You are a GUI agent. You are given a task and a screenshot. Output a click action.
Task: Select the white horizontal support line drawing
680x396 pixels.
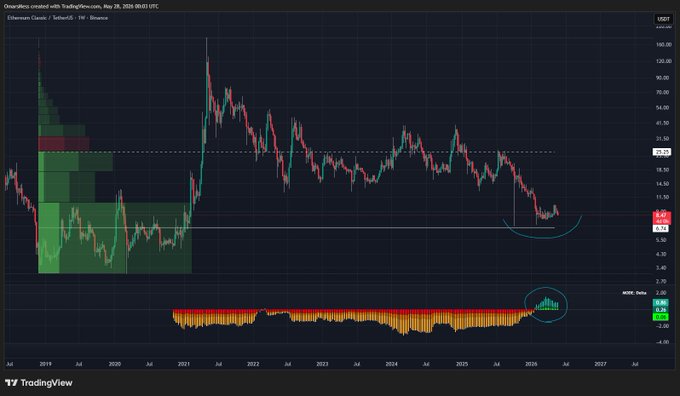point(296,228)
